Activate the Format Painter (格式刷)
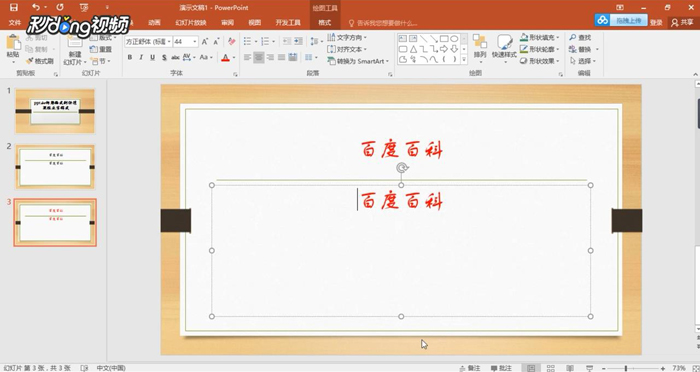The width and height of the screenshot is (700, 372). pos(40,61)
